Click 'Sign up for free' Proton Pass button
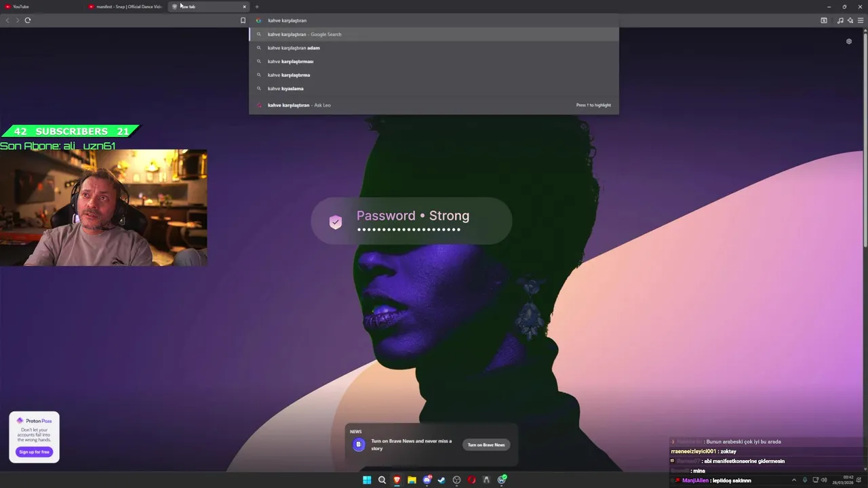This screenshot has width=868, height=488. (x=34, y=451)
